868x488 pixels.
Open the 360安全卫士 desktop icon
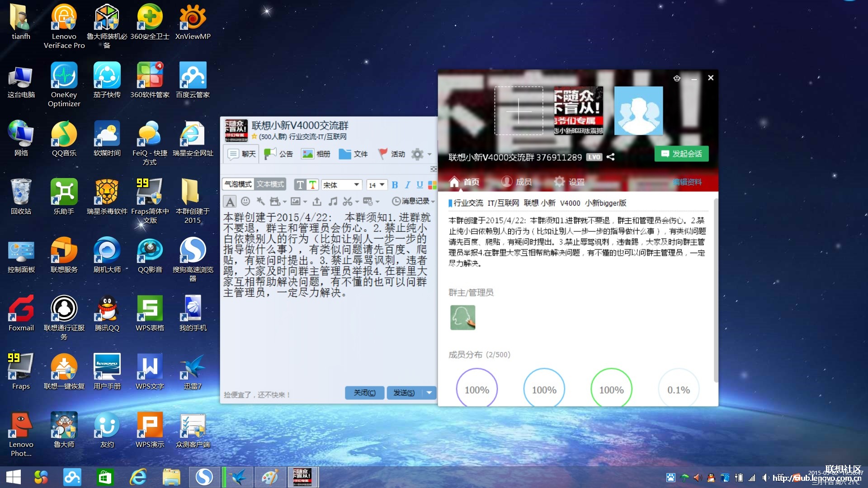click(150, 22)
